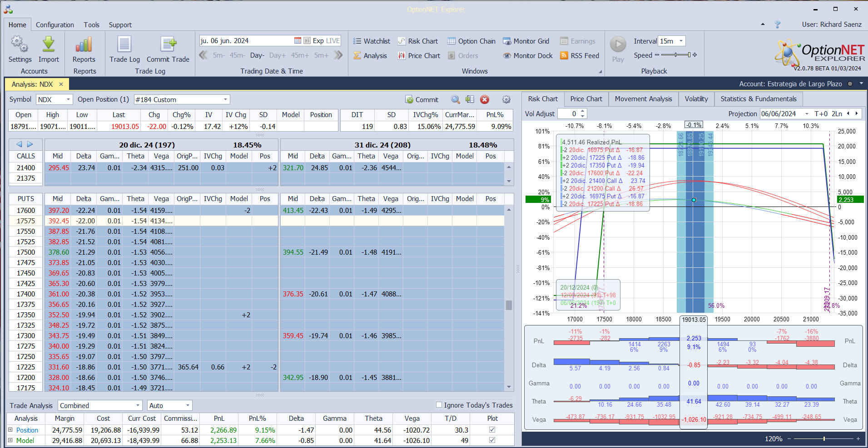Open the Analysis window
868x448 pixels.
[370, 56]
